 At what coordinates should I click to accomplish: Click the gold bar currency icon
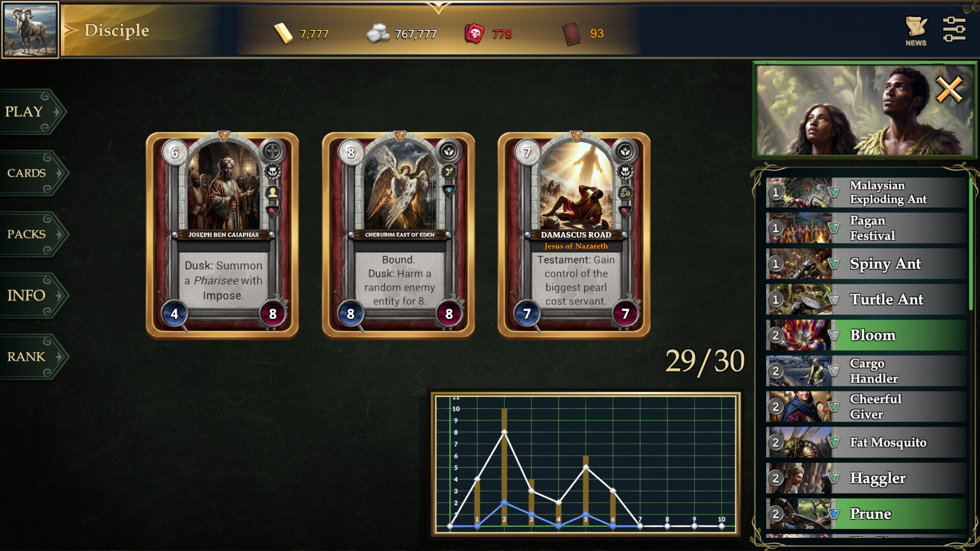pos(283,34)
